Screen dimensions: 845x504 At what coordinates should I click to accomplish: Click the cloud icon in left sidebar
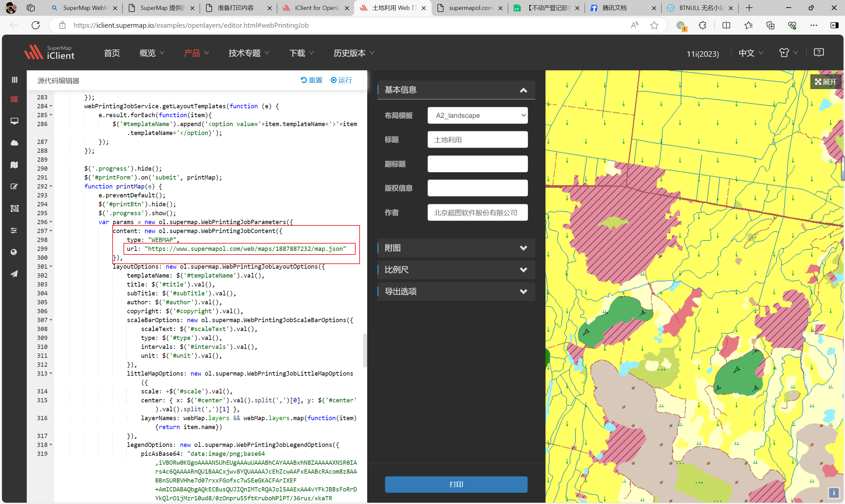click(14, 143)
